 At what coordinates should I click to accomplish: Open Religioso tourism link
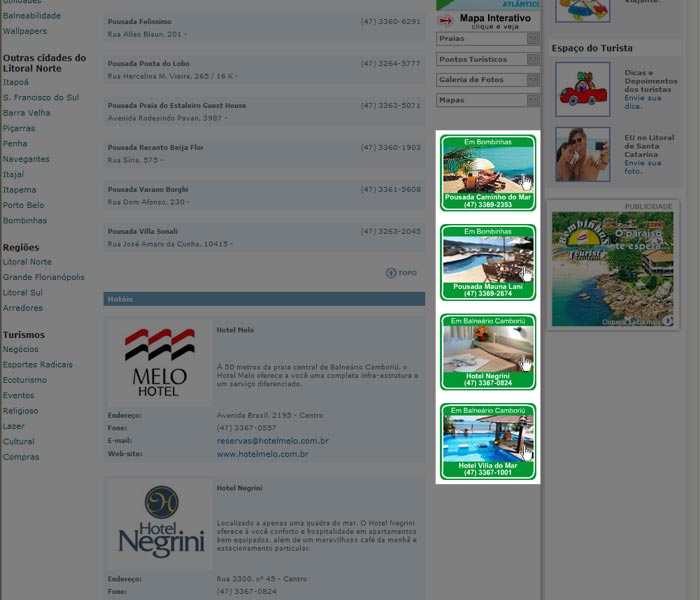pos(21,411)
